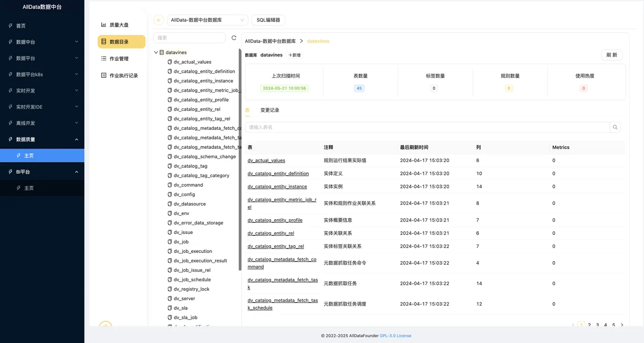644x343 pixels.
Task: Click the previous page arrow in pagination
Action: point(573,325)
